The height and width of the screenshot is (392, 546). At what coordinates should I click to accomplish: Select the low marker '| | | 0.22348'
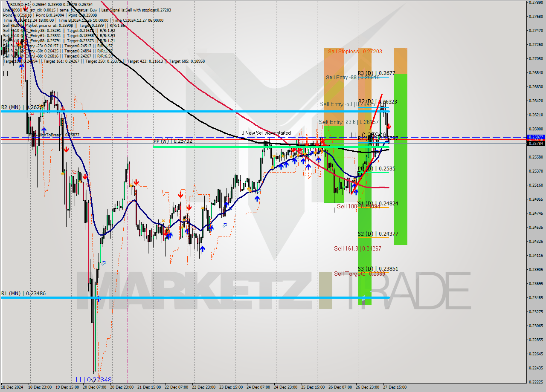tap(94, 380)
